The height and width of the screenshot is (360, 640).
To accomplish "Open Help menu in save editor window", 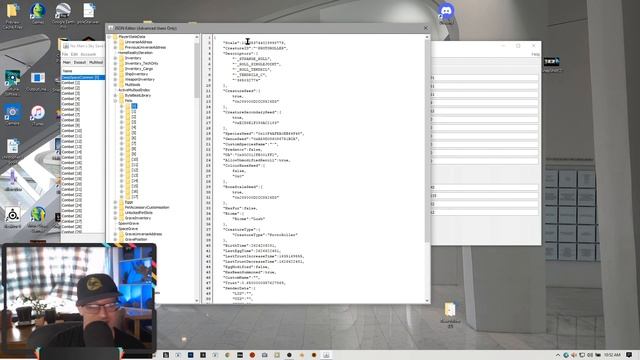I will pos(536,54).
